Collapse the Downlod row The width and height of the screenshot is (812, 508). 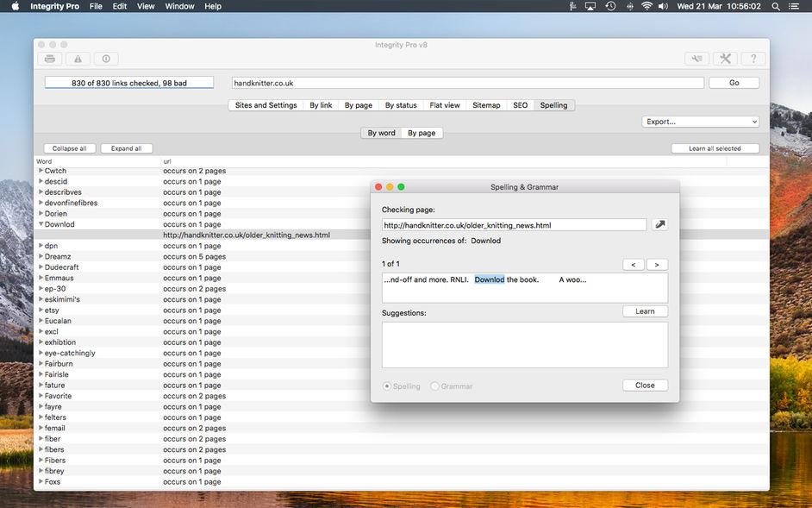(x=41, y=224)
